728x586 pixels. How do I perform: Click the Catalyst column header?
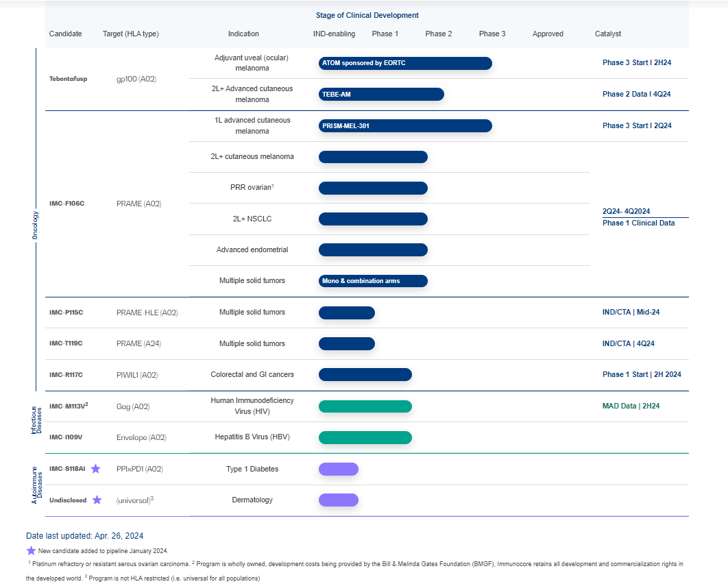click(x=608, y=34)
